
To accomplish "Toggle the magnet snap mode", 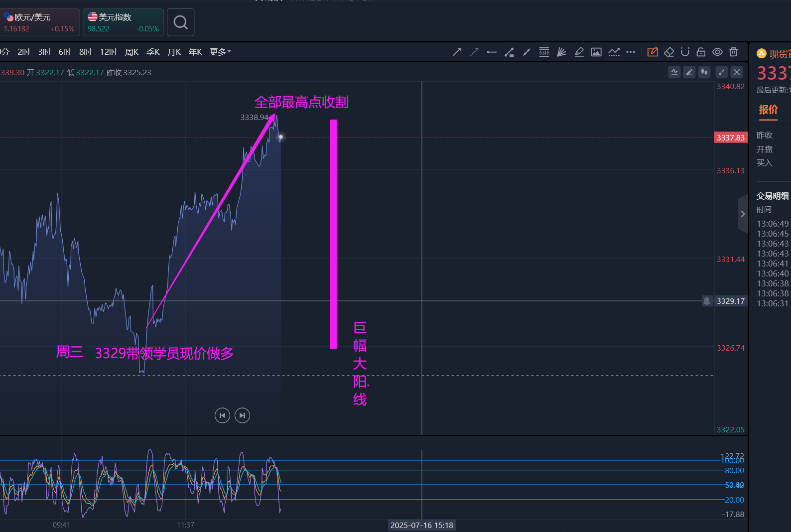I will click(685, 52).
